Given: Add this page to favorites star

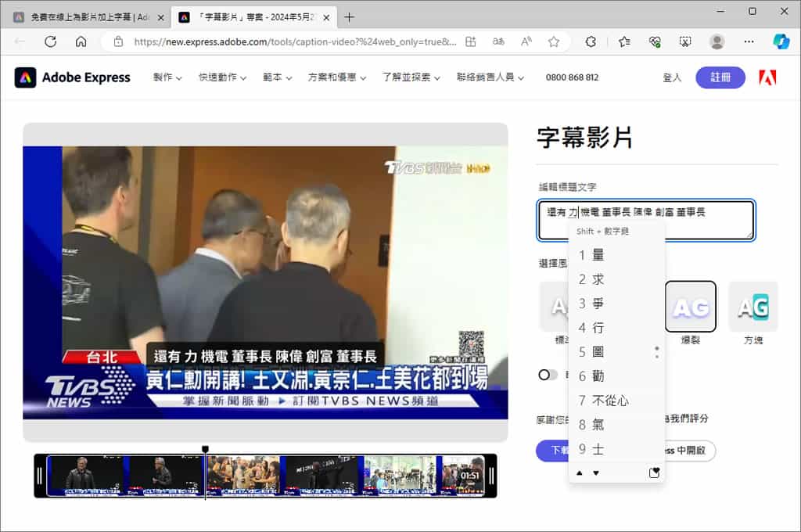Looking at the screenshot, I should point(553,41).
